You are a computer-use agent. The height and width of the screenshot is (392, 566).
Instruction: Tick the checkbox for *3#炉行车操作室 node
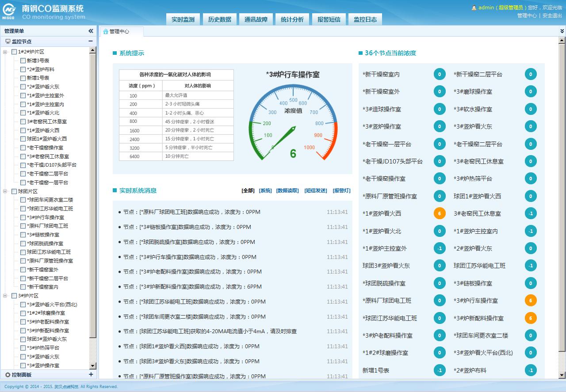coord(23,217)
